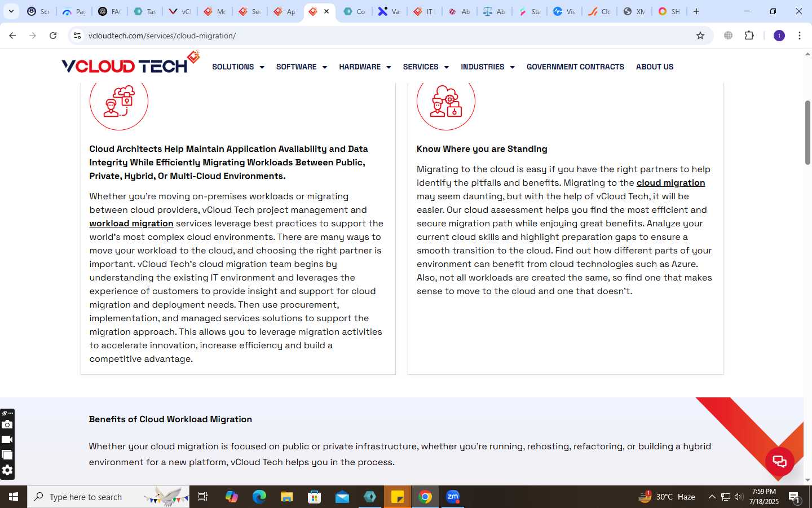Bookmark this page with the star icon
This screenshot has width=812, height=508.
[700, 36]
